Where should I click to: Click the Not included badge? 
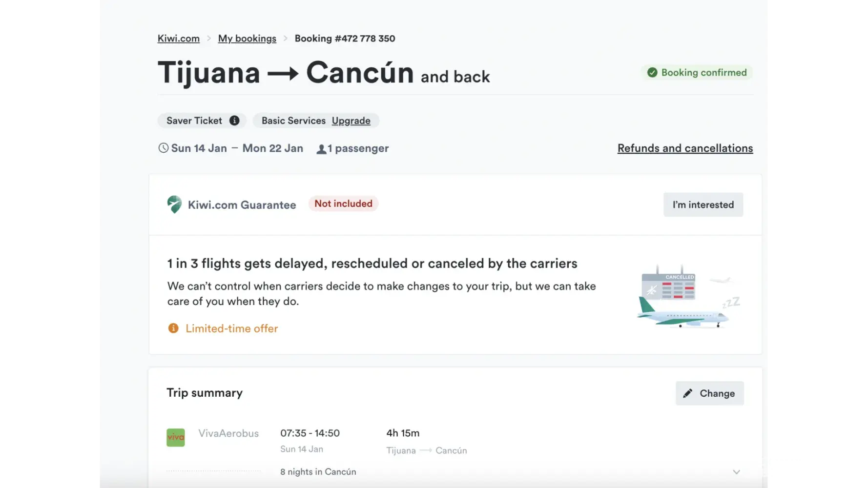click(x=343, y=203)
